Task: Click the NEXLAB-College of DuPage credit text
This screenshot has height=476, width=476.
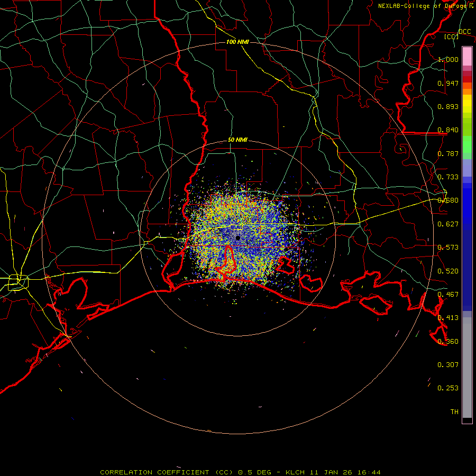Action: tap(422, 6)
